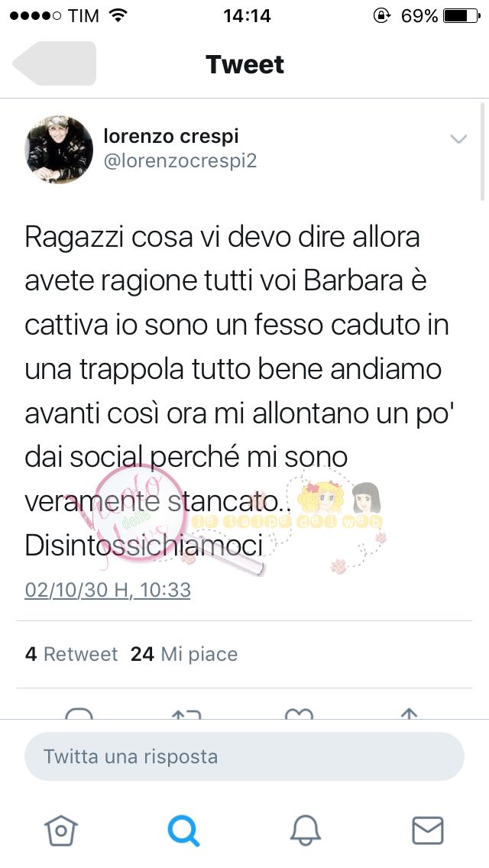Open the @lorenzocrespi2 handle
The height and width of the screenshot is (868, 489).
tap(180, 161)
